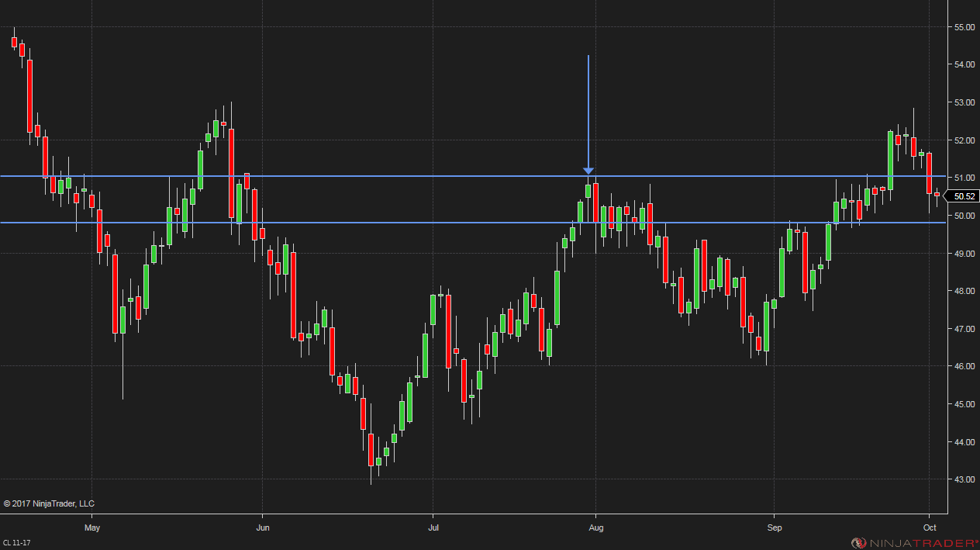Click the Sep label on time axis
The image size is (980, 550).
click(774, 528)
